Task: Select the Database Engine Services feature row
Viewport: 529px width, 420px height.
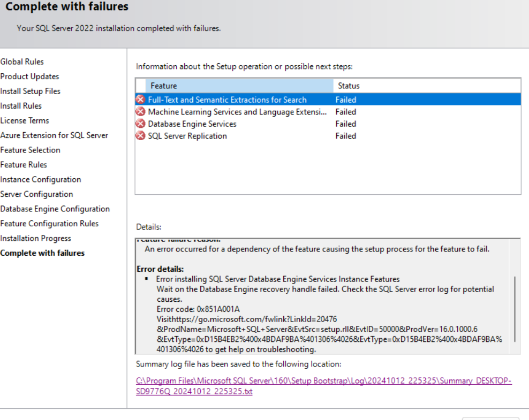Action: coord(328,124)
